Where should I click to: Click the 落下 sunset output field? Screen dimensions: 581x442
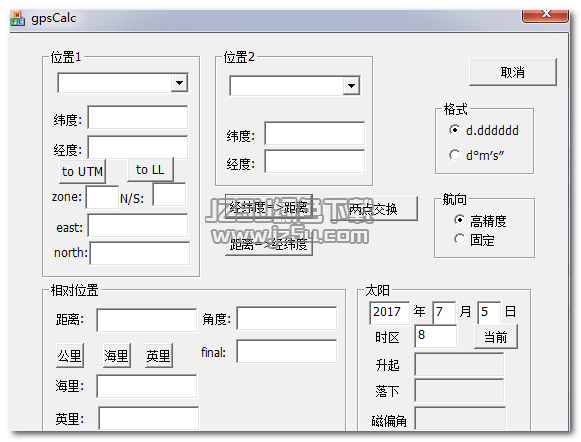(459, 390)
